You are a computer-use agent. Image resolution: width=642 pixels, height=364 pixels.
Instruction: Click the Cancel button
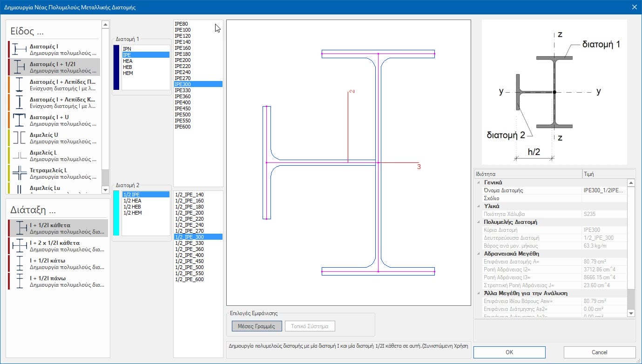pyautogui.click(x=600, y=352)
